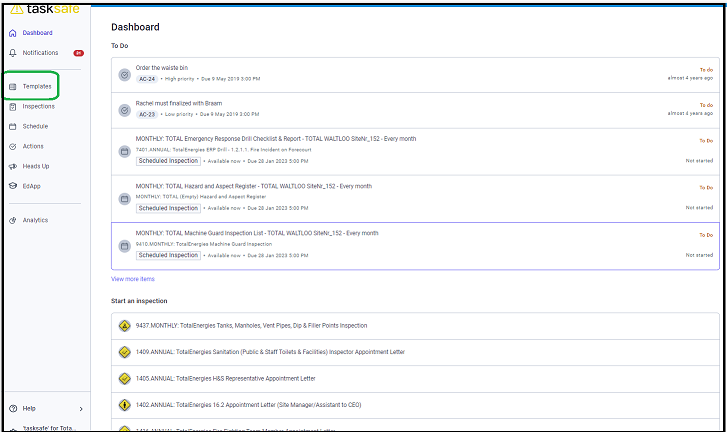Click the Help question mark icon

click(x=13, y=408)
